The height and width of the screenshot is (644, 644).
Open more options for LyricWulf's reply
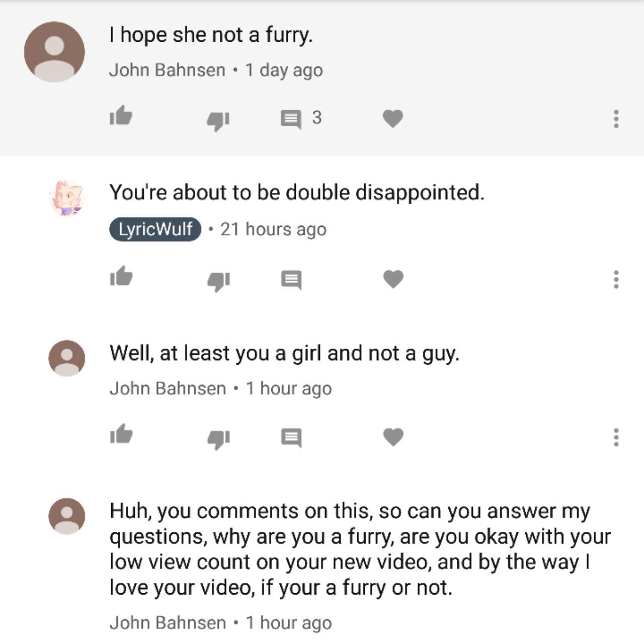[616, 279]
